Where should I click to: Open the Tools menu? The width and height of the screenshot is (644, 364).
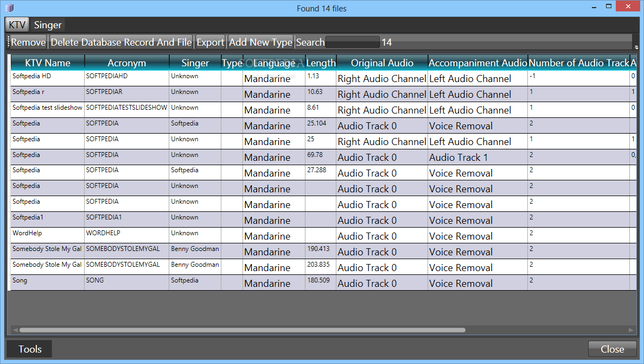click(x=30, y=349)
